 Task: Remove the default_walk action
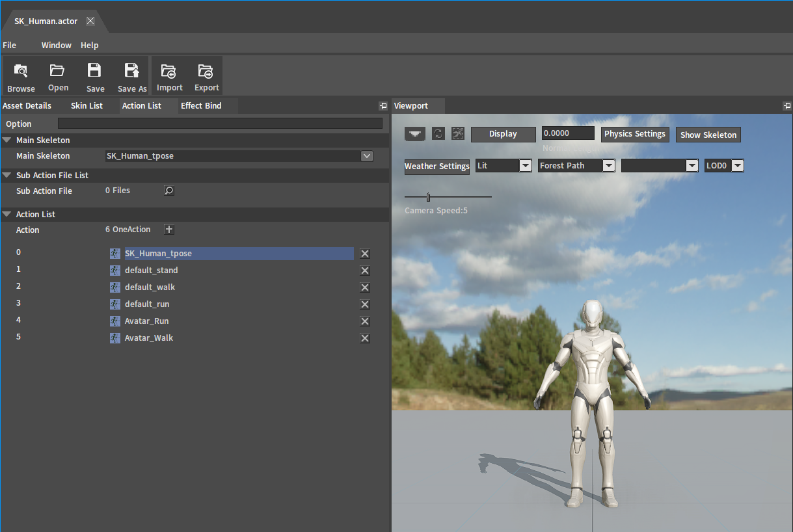365,287
